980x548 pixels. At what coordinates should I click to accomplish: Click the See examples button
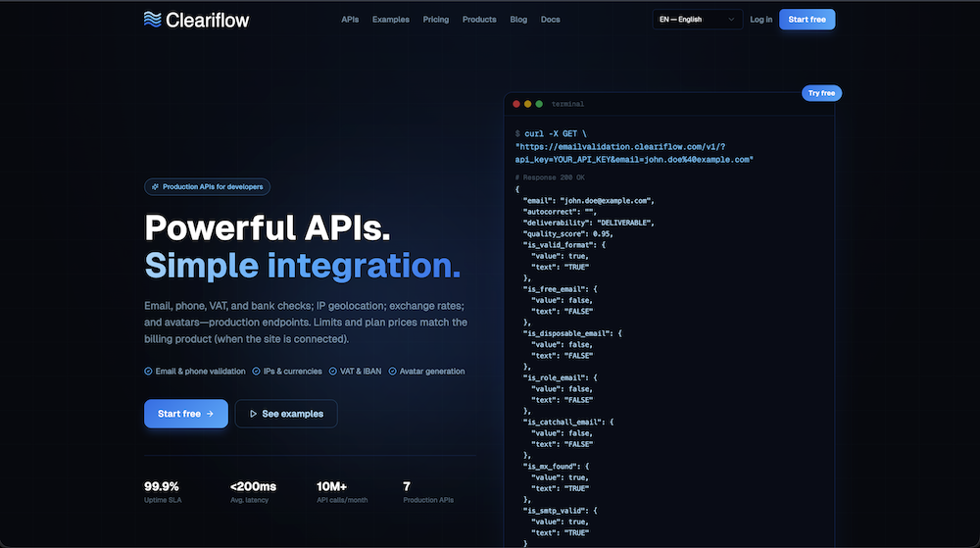point(286,414)
